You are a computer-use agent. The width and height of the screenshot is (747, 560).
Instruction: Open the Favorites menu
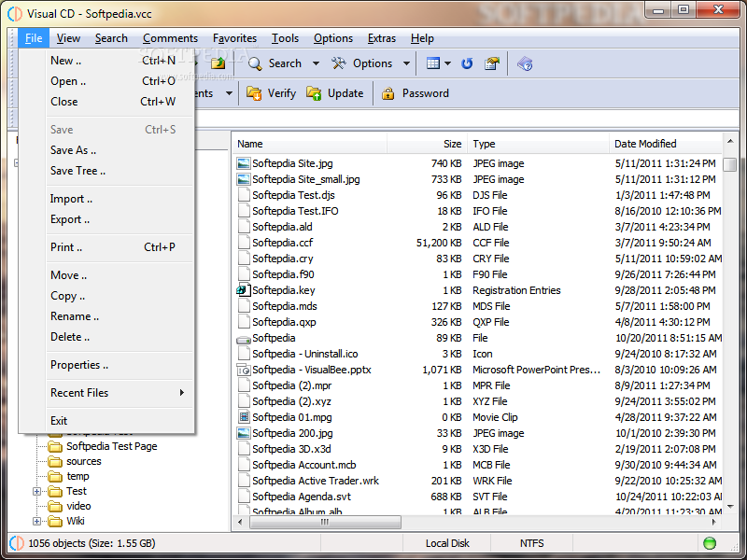point(234,38)
